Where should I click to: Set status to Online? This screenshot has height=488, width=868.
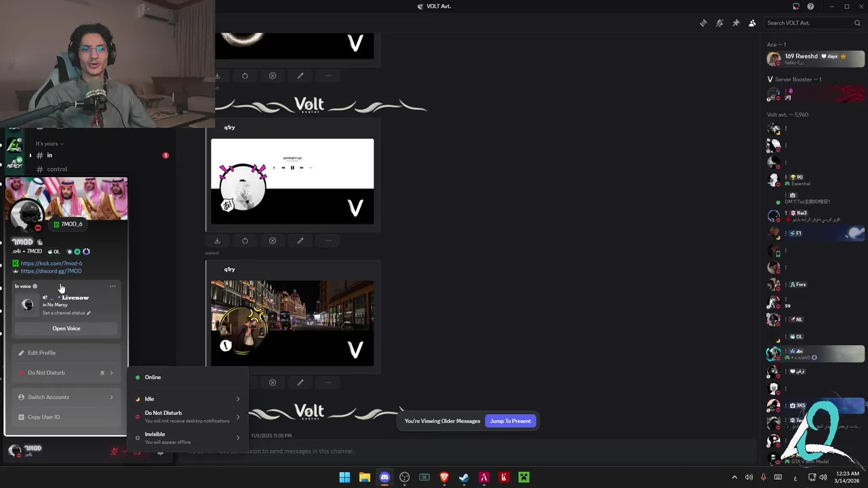tap(188, 378)
